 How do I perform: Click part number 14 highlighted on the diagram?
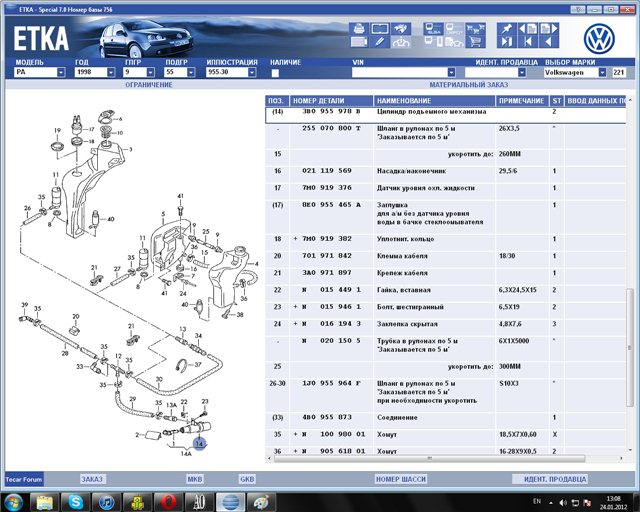(x=200, y=444)
